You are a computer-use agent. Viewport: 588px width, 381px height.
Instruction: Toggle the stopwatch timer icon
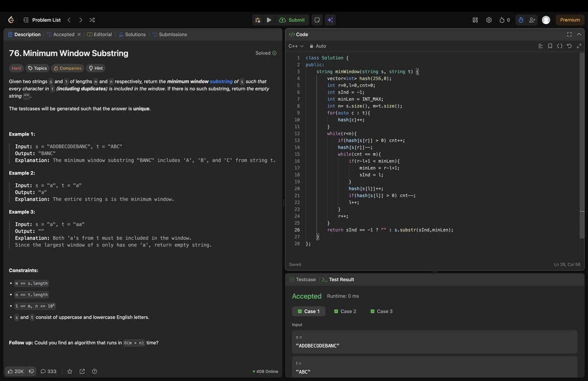tap(521, 20)
